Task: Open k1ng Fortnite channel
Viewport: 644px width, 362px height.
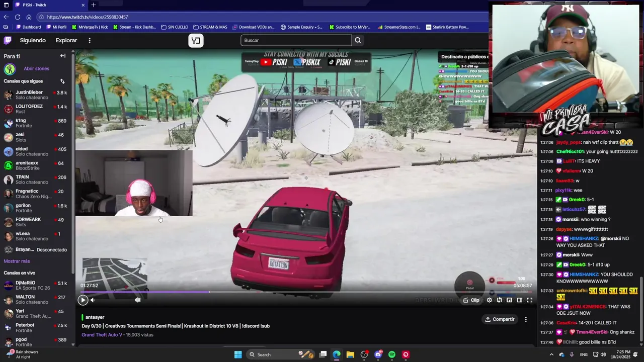Action: [x=36, y=123]
